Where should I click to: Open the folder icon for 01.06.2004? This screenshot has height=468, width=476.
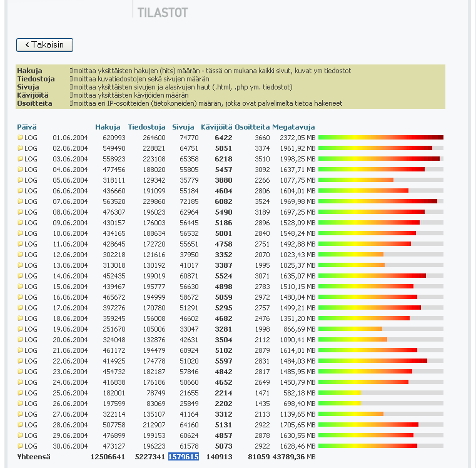(x=21, y=138)
